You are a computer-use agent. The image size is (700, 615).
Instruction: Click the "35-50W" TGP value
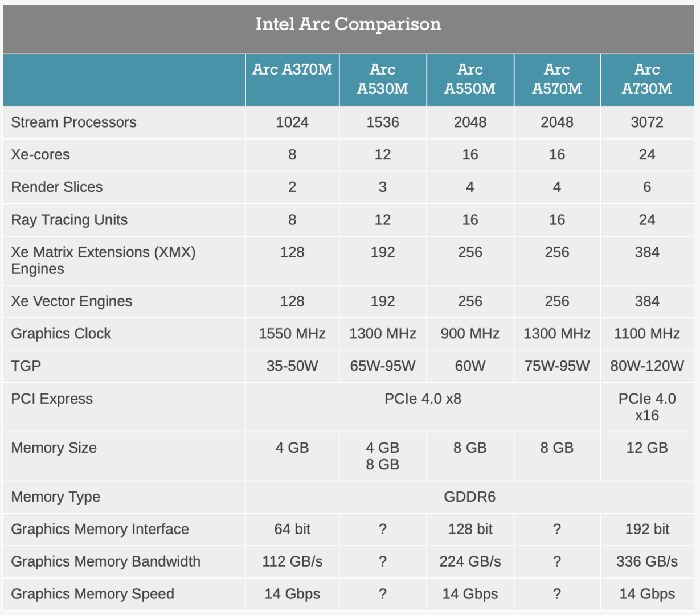point(292,366)
